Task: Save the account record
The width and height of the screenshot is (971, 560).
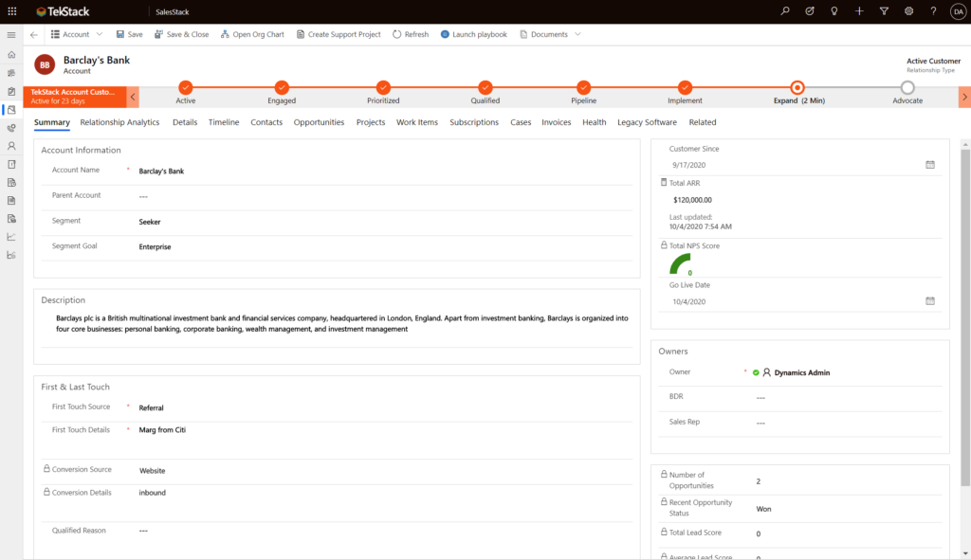Action: [x=129, y=34]
